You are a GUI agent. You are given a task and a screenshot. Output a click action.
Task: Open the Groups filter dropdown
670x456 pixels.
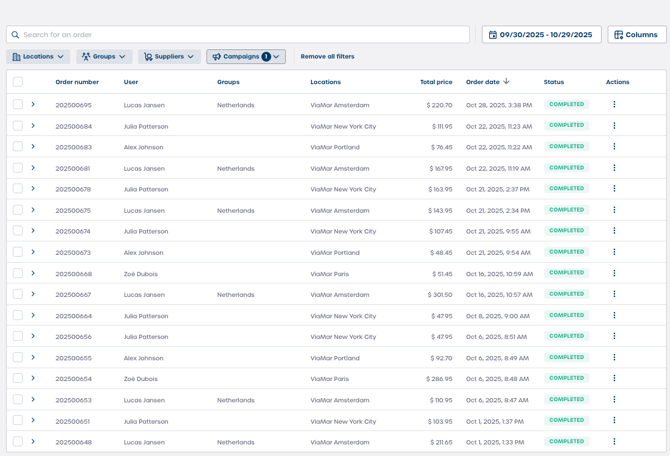[x=104, y=57]
